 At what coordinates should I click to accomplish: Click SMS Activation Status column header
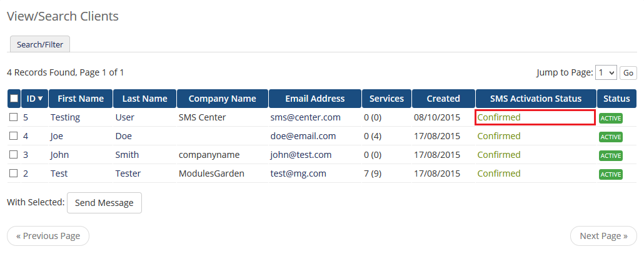click(x=536, y=99)
